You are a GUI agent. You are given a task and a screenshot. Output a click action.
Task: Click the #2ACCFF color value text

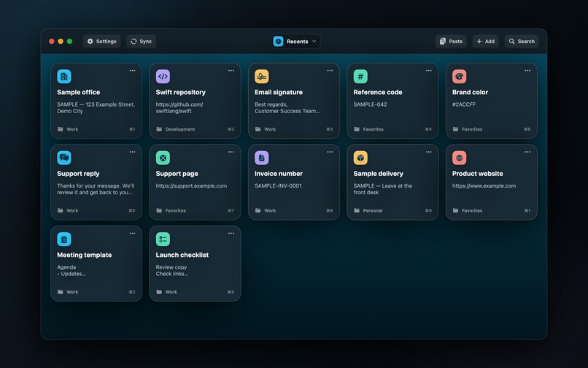coord(464,104)
